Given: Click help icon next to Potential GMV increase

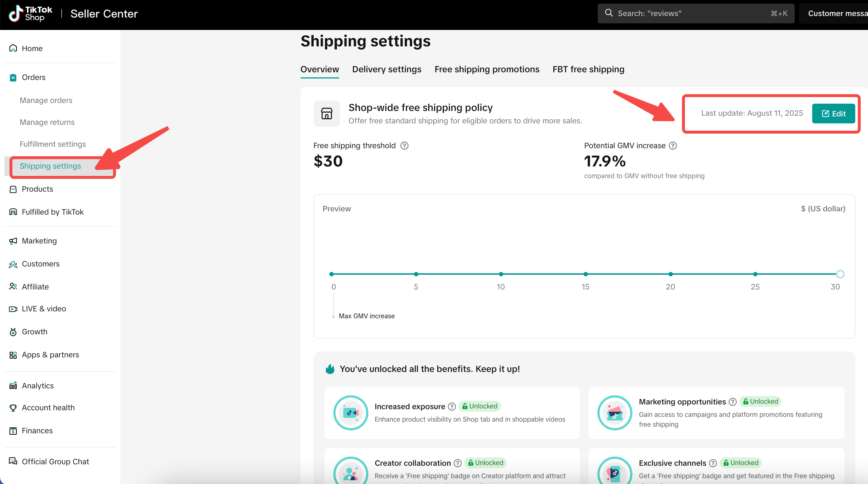Looking at the screenshot, I should pos(673,146).
